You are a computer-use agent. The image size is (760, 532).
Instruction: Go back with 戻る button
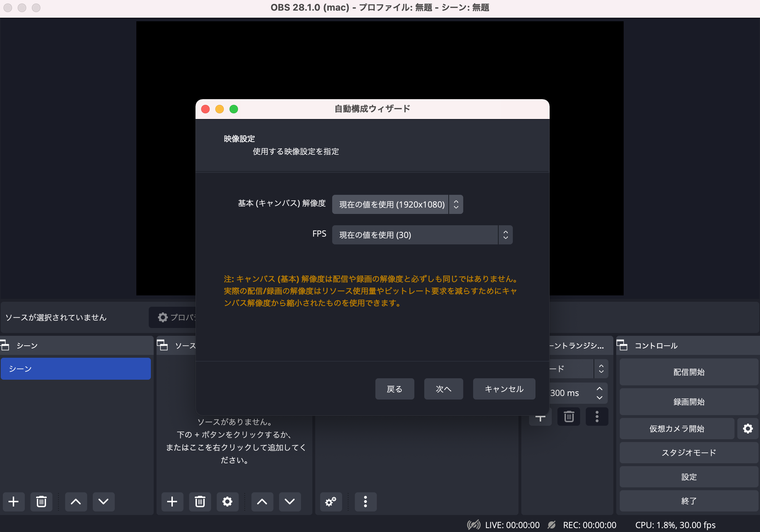click(x=395, y=389)
